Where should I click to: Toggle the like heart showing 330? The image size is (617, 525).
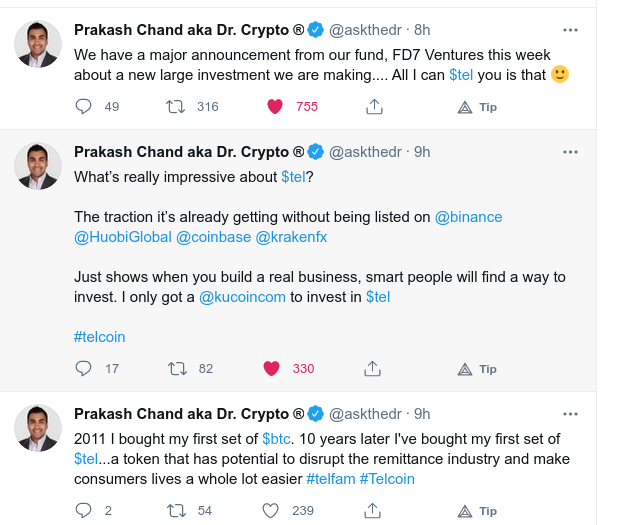click(271, 369)
